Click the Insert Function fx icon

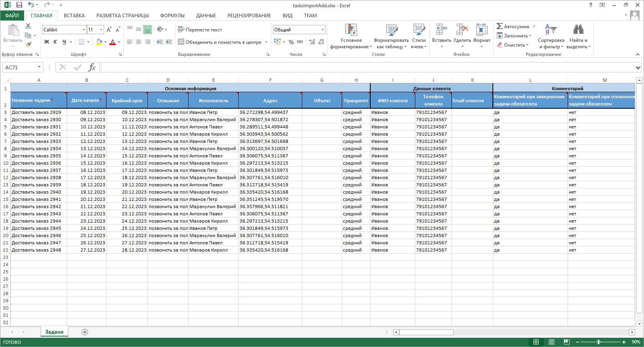click(92, 67)
